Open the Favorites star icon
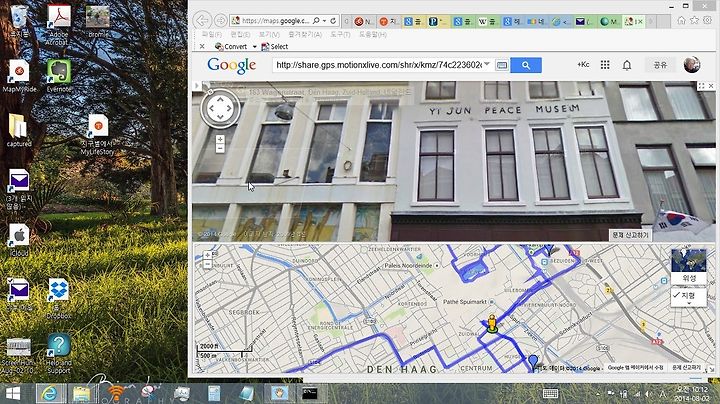The width and height of the screenshot is (720, 404). click(x=694, y=20)
